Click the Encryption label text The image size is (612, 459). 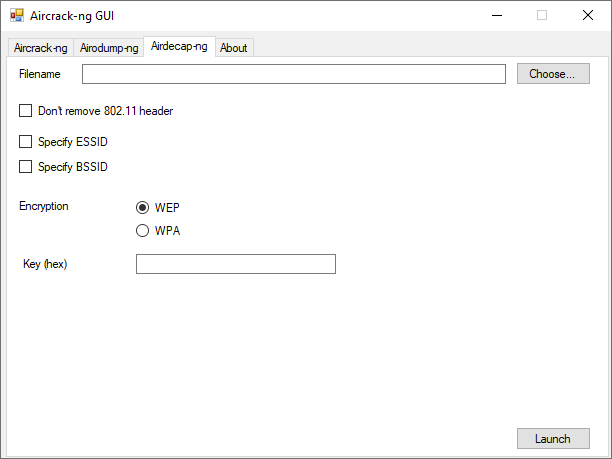coord(44,206)
